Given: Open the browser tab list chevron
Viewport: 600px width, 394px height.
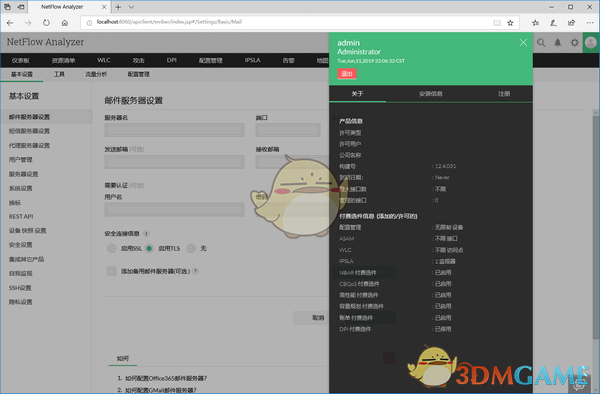Looking at the screenshot, I should coord(131,7).
